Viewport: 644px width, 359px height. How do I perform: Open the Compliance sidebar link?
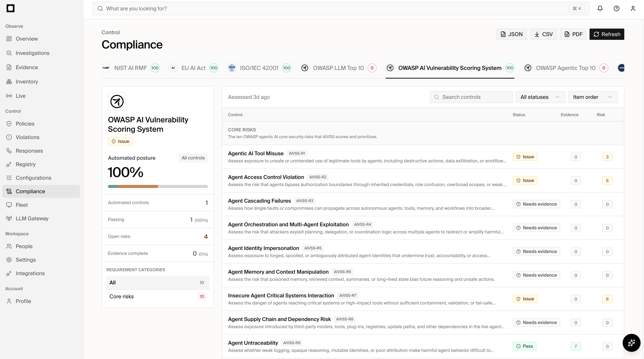(x=41, y=191)
